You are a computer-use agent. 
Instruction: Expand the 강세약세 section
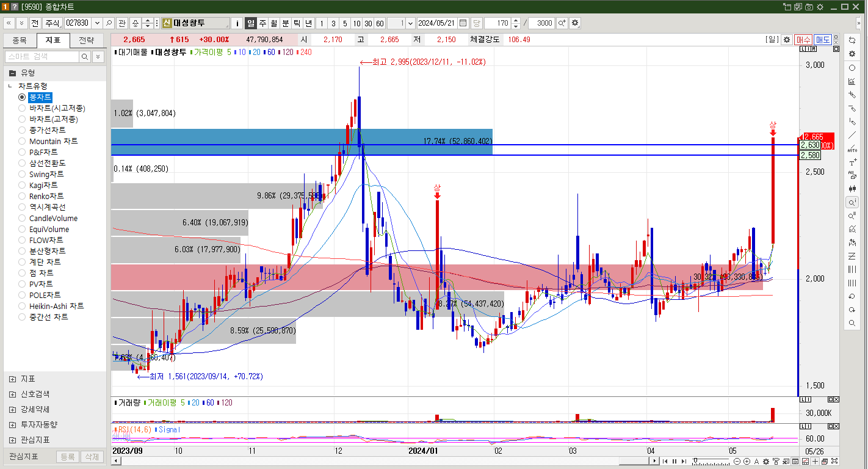(55, 409)
